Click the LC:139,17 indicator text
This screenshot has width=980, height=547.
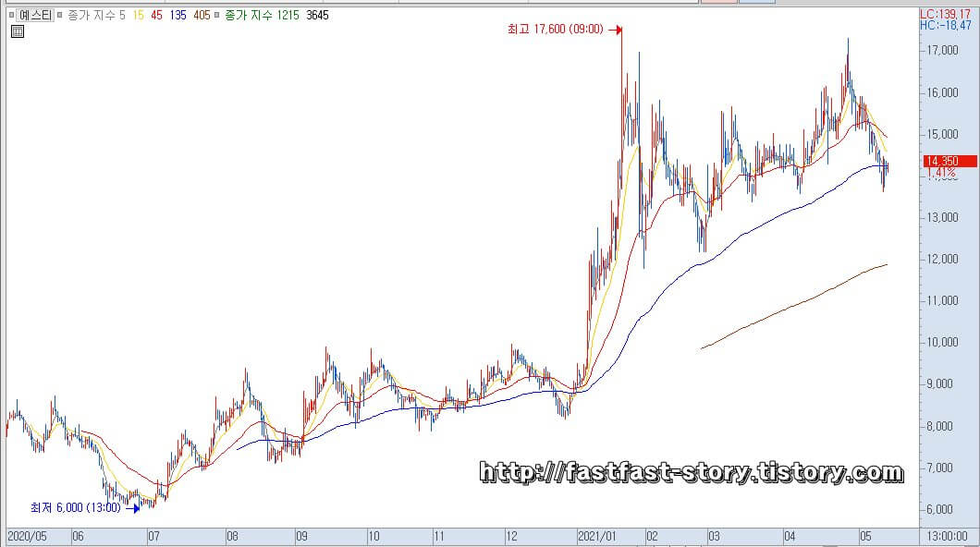[x=945, y=14]
